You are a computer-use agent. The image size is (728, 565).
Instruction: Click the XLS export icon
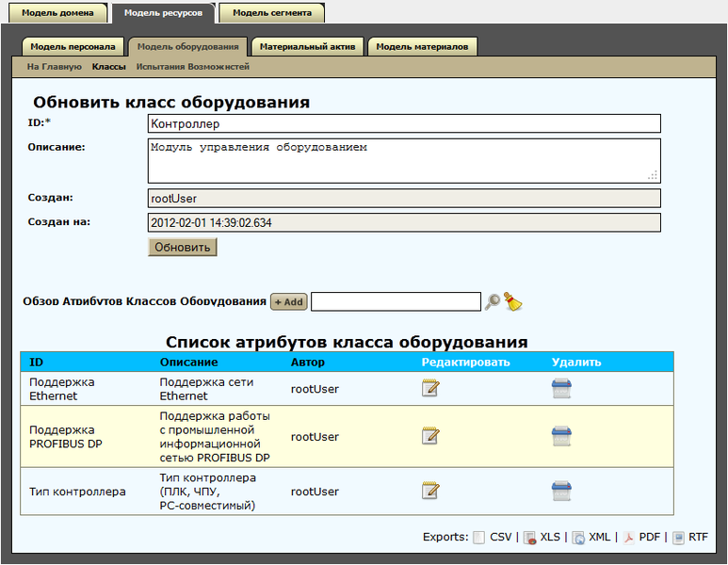pyautogui.click(x=529, y=538)
